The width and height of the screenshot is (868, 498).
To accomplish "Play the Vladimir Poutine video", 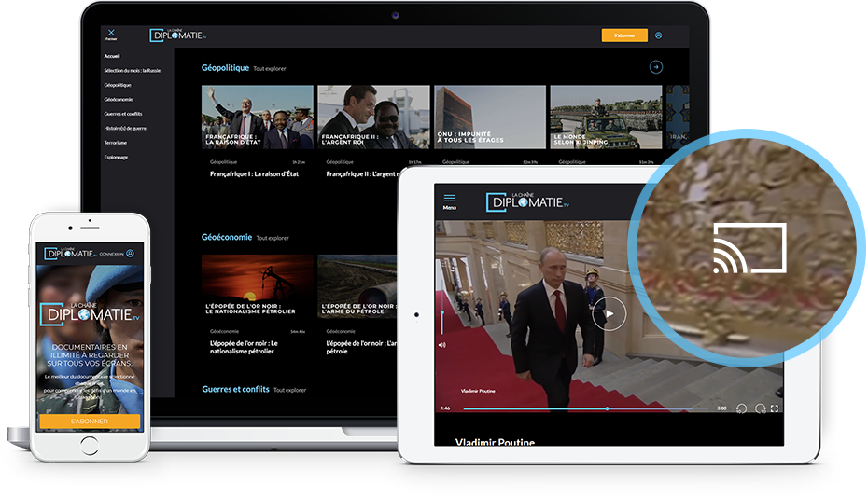I will pos(609,313).
